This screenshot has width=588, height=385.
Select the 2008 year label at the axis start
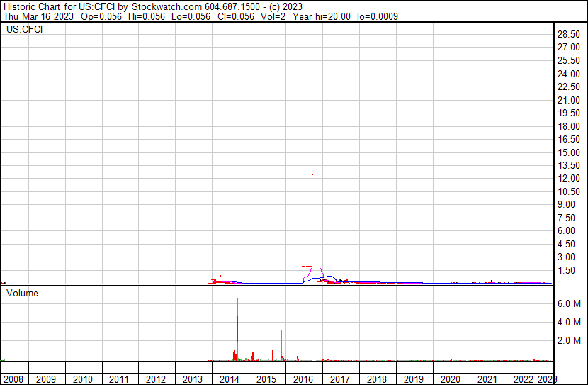pyautogui.click(x=13, y=379)
